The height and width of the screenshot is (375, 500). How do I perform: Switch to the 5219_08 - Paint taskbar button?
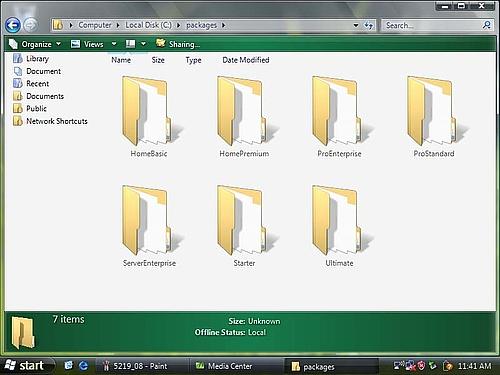[x=141, y=366]
